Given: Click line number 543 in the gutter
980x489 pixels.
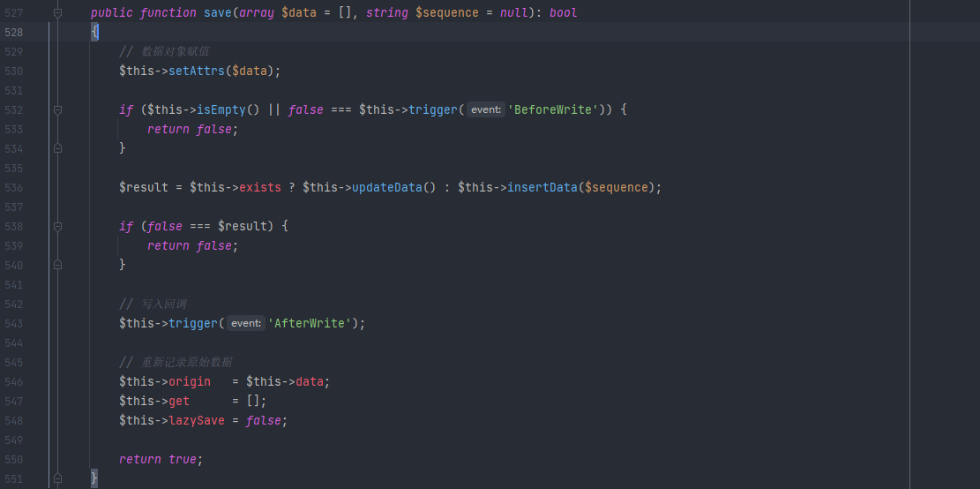Looking at the screenshot, I should [x=14, y=324].
